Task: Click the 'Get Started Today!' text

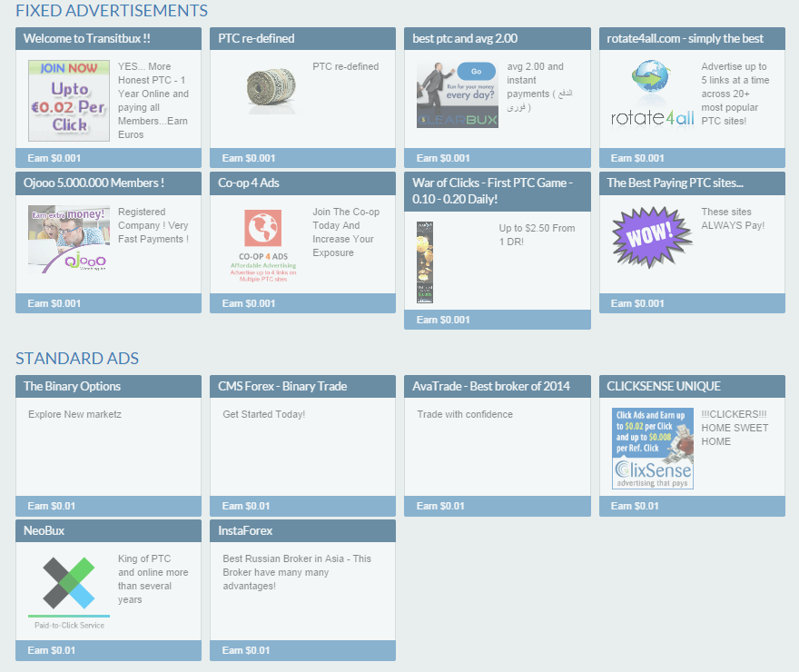Action: click(264, 415)
